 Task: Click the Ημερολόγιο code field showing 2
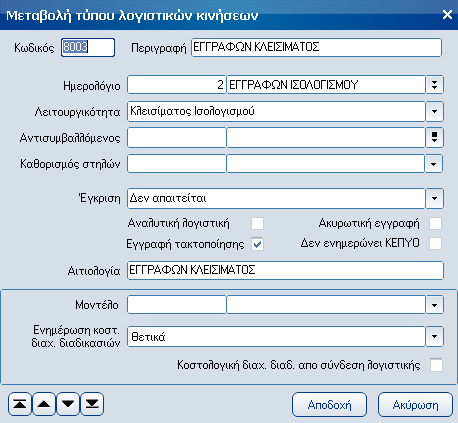pyautogui.click(x=177, y=85)
